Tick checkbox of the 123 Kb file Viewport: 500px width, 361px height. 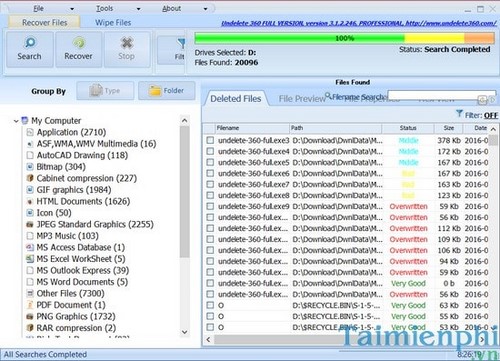(x=210, y=195)
